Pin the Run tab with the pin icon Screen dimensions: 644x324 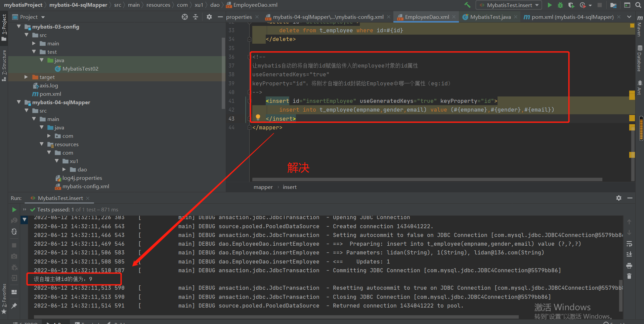[x=14, y=306]
